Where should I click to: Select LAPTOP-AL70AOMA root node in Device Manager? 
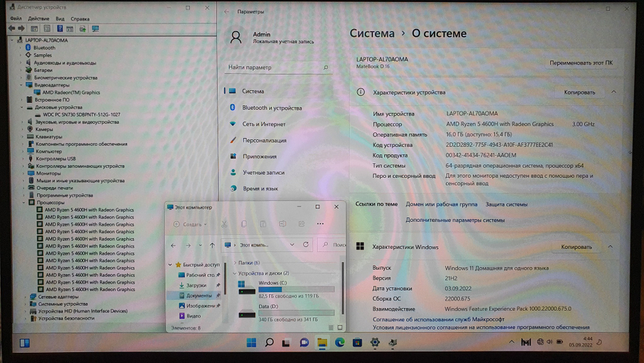click(x=46, y=40)
